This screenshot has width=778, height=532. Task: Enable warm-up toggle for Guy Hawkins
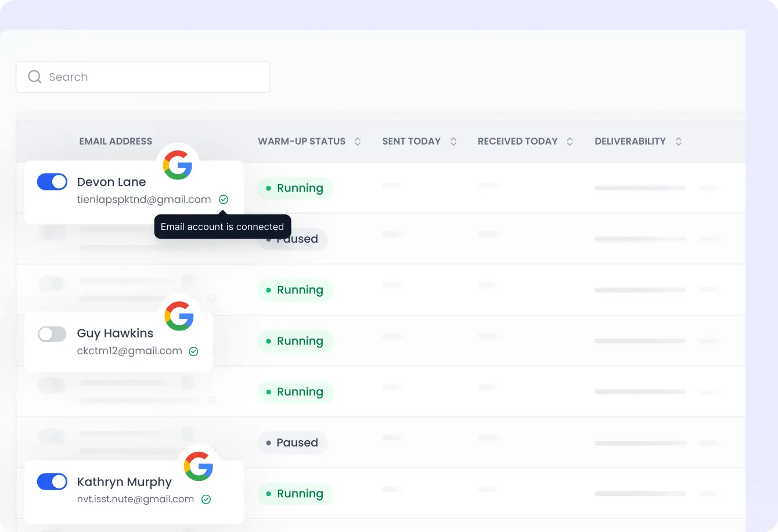[52, 333]
